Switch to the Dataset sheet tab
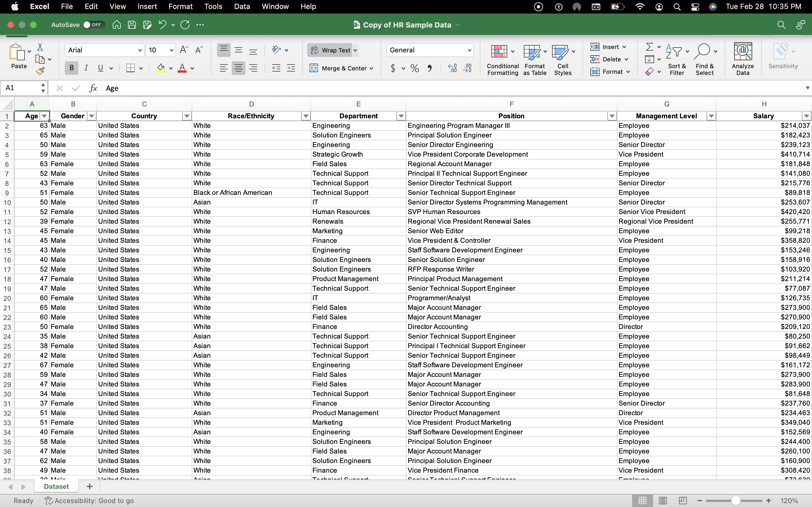 pyautogui.click(x=56, y=486)
